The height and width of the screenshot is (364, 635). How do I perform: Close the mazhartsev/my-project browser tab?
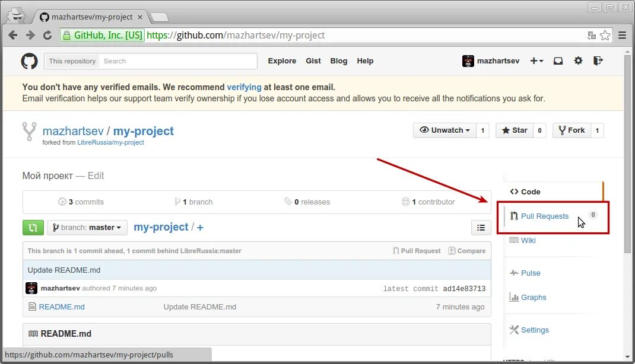point(139,17)
